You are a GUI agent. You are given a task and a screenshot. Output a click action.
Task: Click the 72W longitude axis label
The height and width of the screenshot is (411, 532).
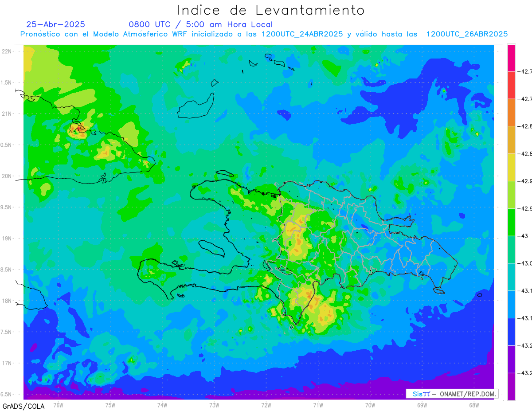tap(266, 405)
